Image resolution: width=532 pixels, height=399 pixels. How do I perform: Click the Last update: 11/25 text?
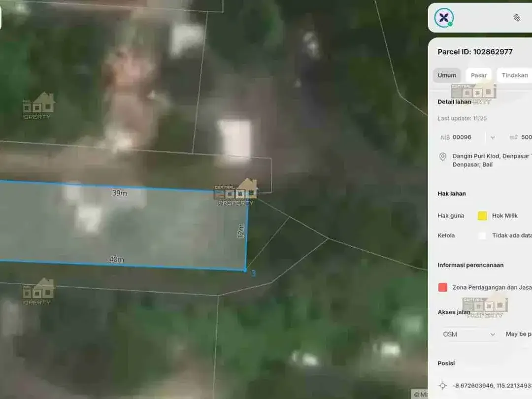[x=462, y=118]
